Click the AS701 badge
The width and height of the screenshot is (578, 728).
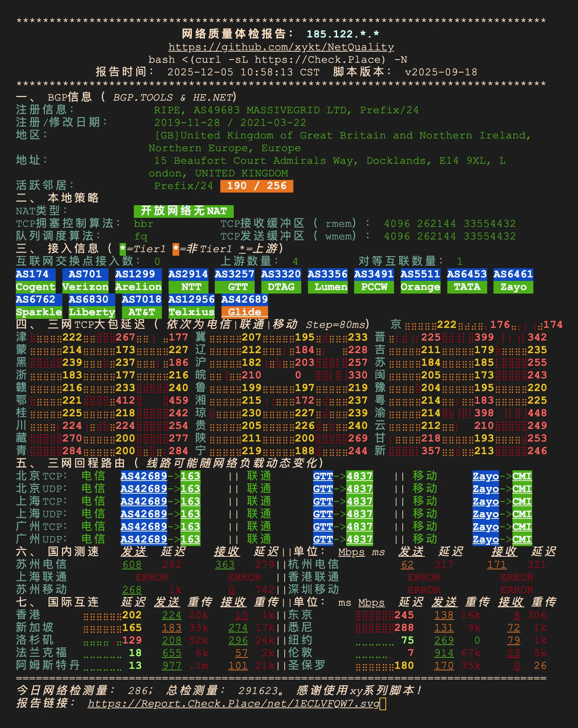pyautogui.click(x=85, y=274)
